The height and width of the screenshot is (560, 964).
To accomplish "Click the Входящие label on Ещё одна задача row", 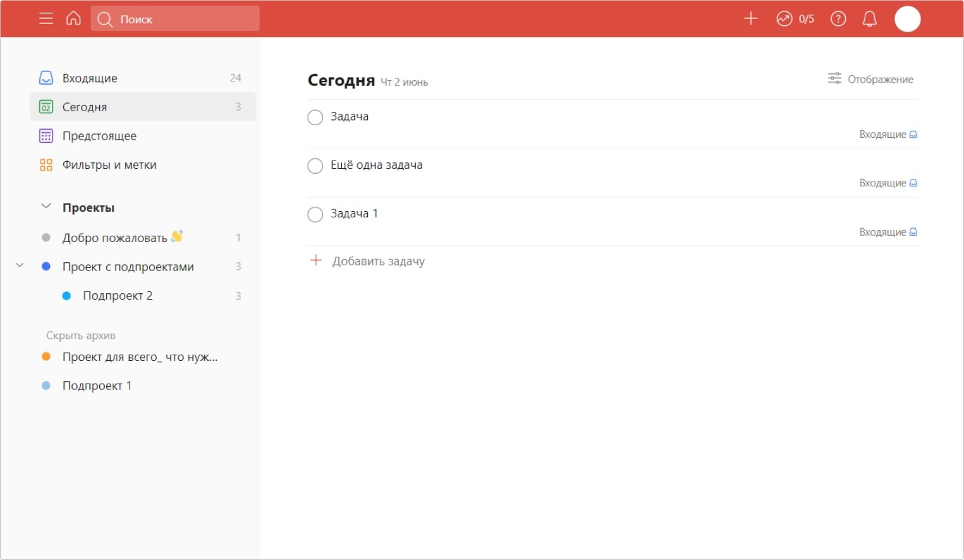I will [882, 183].
